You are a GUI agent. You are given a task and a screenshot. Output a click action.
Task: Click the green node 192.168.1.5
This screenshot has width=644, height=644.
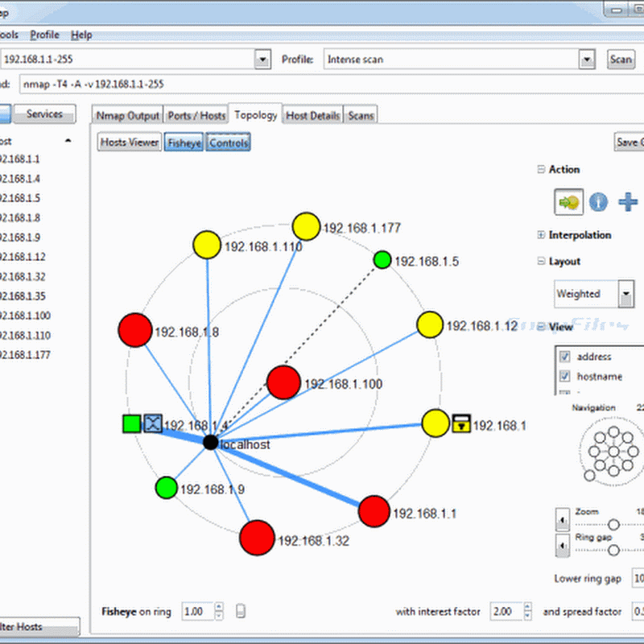pos(382,260)
